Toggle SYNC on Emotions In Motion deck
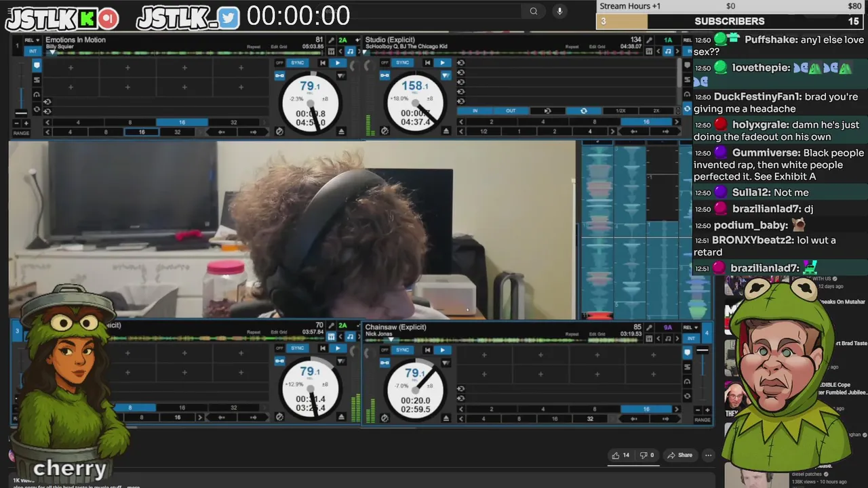This screenshot has width=868, height=488. tap(297, 63)
